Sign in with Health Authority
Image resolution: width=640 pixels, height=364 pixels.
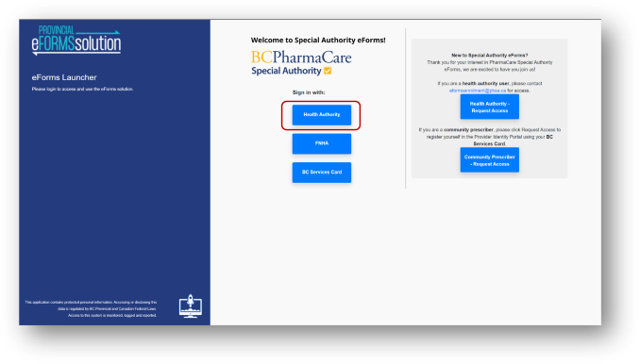click(322, 115)
